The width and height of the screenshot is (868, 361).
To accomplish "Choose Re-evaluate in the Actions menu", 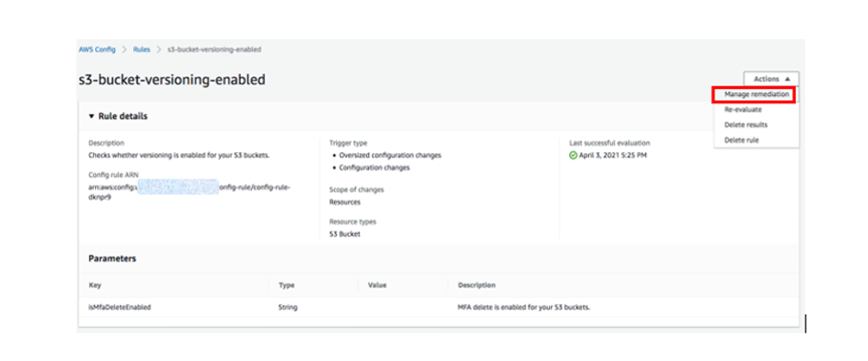I will (743, 109).
